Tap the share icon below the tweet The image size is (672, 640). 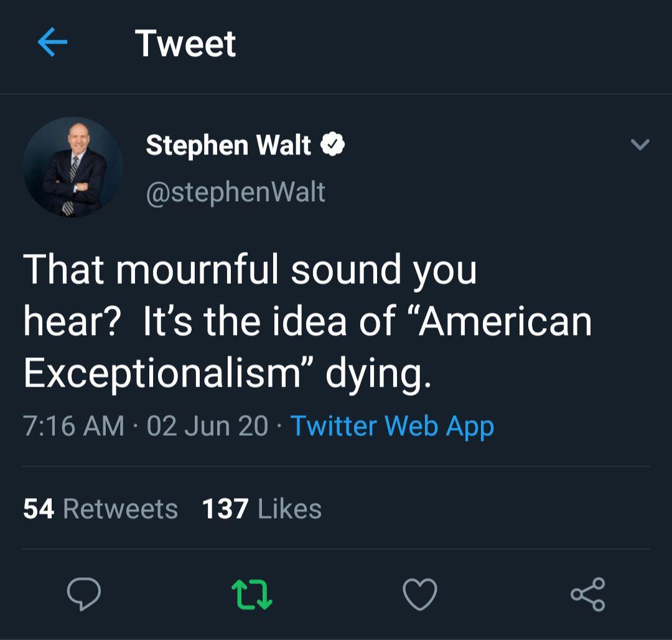[x=587, y=593]
